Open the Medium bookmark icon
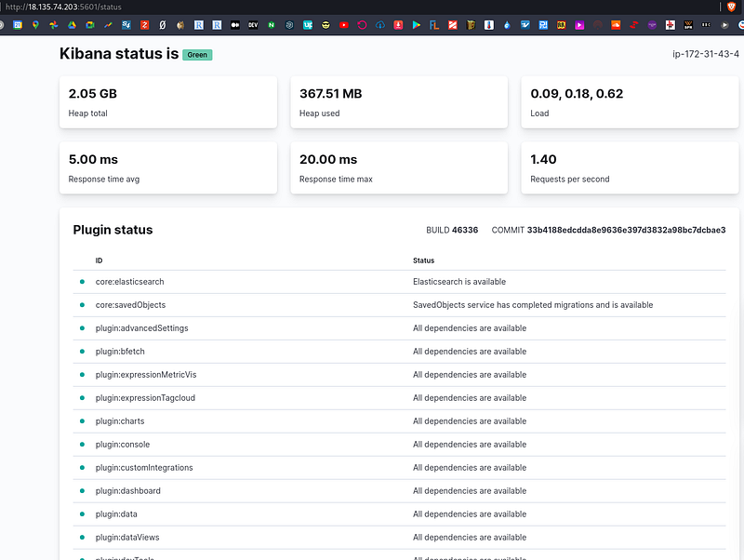744x560 pixels. pos(235,25)
